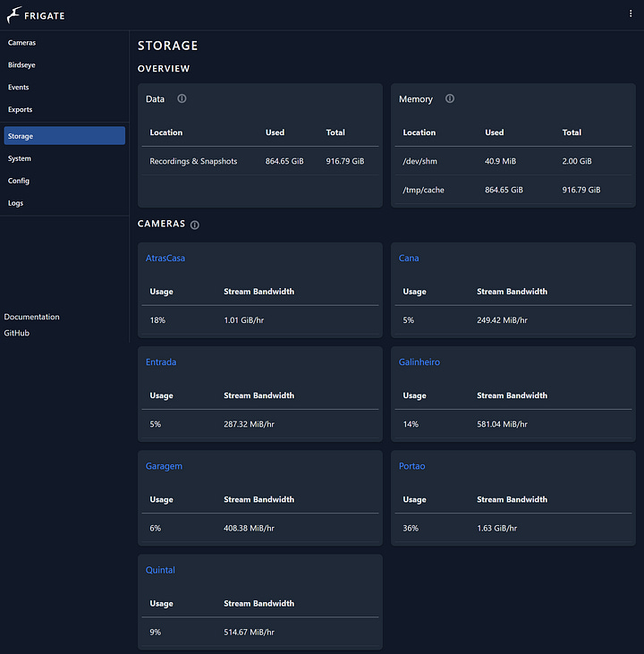Viewport: 644px width, 654px height.
Task: Click the 916.79 GiB total in Data table
Action: coord(345,161)
